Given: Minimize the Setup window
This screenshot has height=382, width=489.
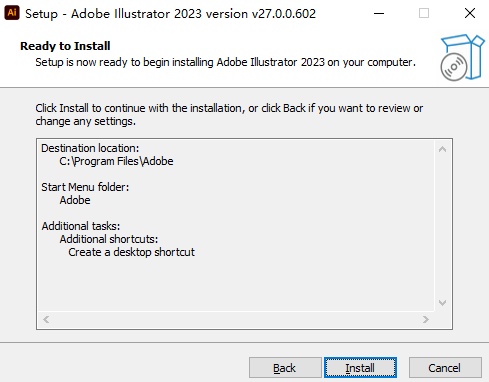Looking at the screenshot, I should point(379,13).
